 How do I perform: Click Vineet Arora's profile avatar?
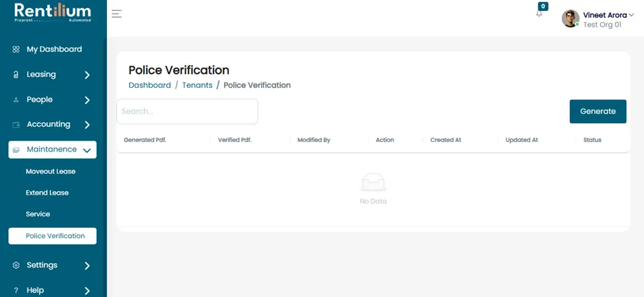coord(571,19)
